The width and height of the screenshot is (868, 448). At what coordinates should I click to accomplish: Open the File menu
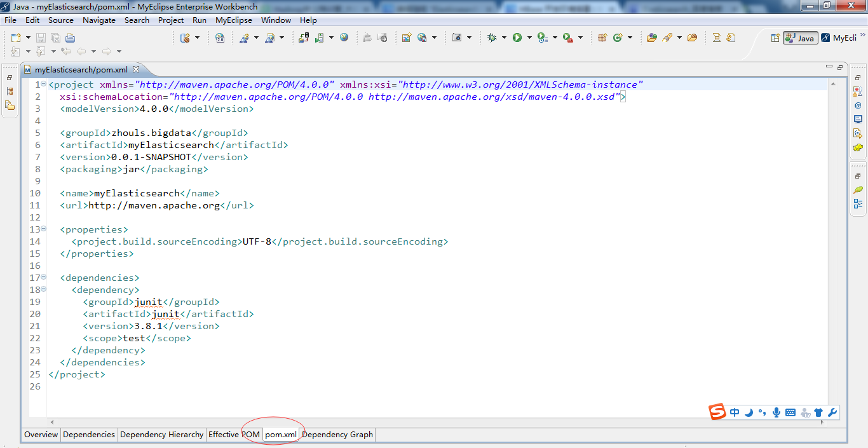[x=10, y=20]
